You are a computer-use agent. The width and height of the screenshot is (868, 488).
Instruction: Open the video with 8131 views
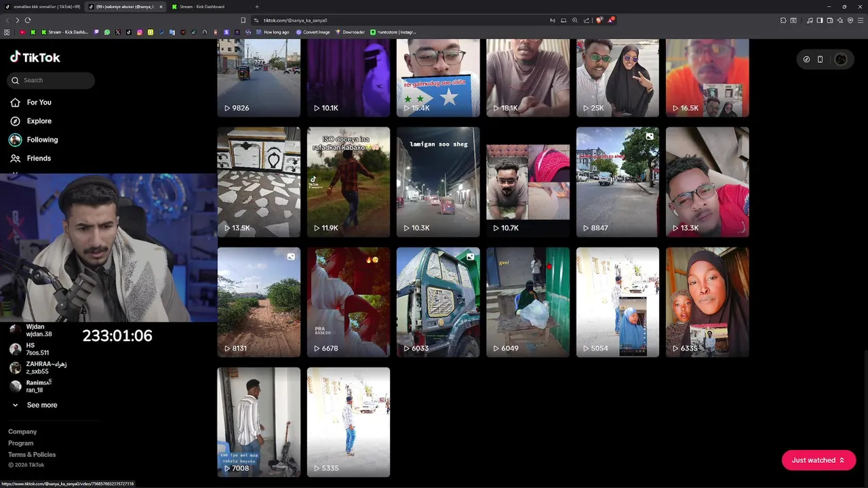tap(258, 302)
